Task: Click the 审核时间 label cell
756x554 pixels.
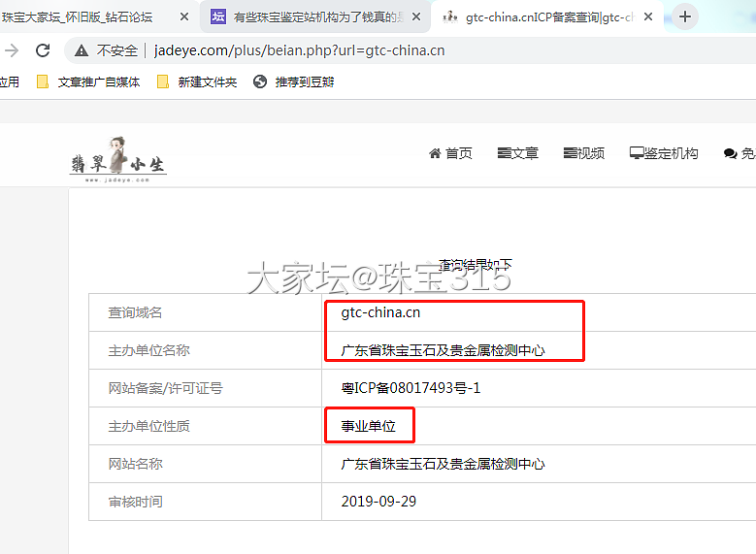Action: click(206, 502)
